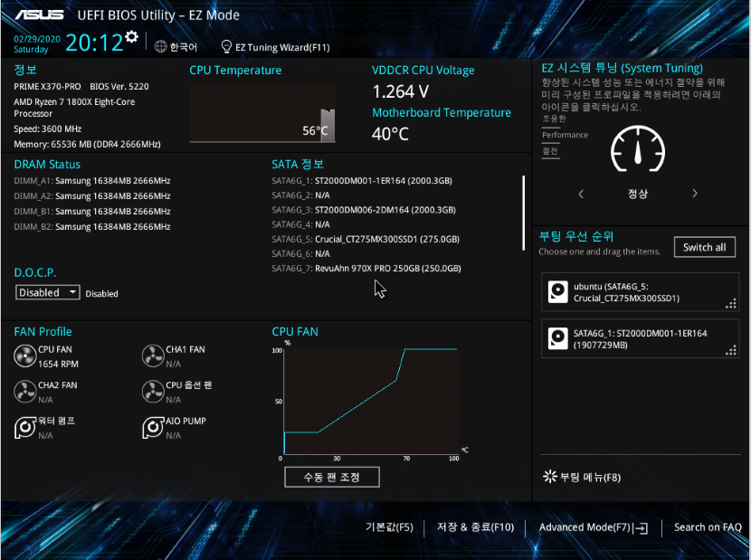Click the Advanced Mode exit arrow icon
This screenshot has height=560, width=751.
pos(641,528)
